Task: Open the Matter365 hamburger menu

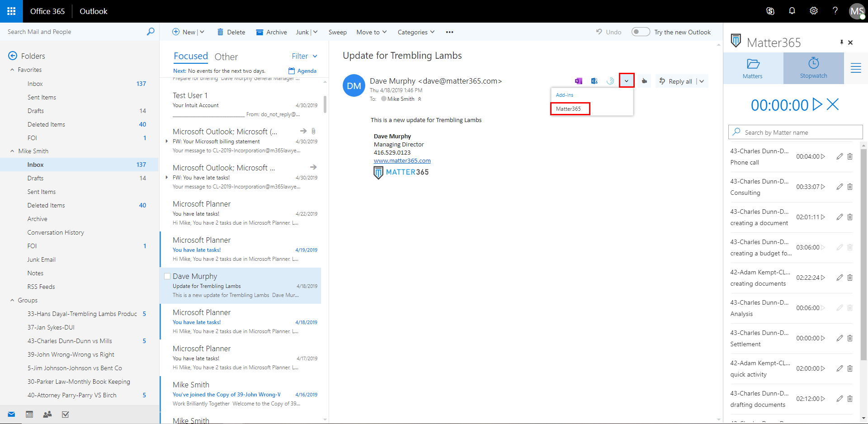Action: click(x=856, y=68)
